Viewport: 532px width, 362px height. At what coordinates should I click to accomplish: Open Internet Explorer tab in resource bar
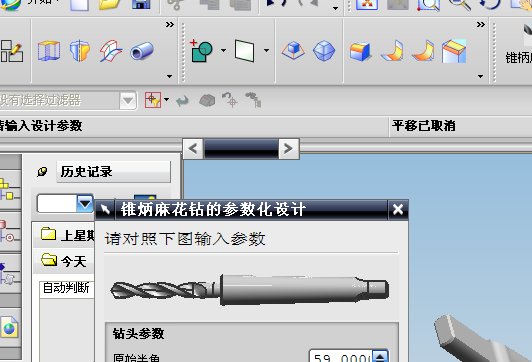[10, 327]
